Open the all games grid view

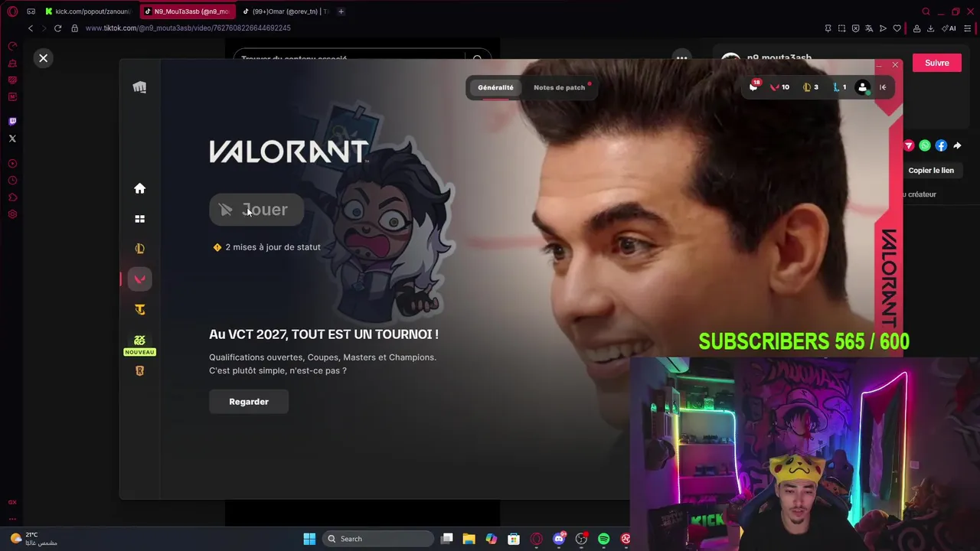click(x=139, y=219)
